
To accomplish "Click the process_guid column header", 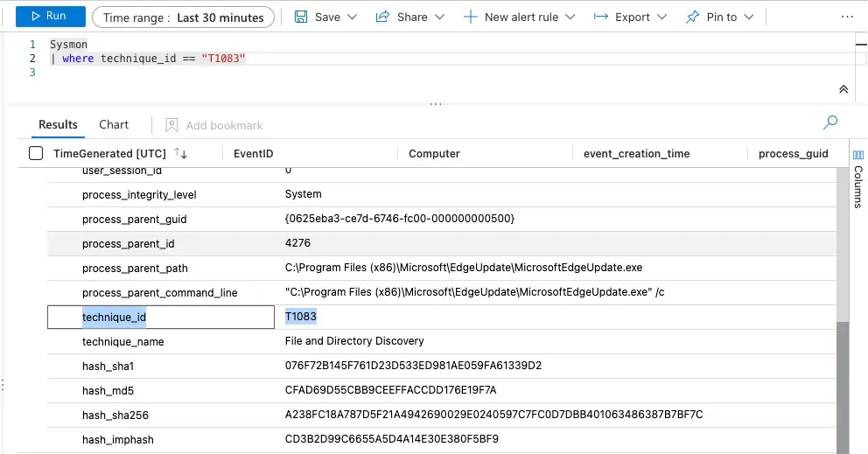I will click(x=794, y=153).
